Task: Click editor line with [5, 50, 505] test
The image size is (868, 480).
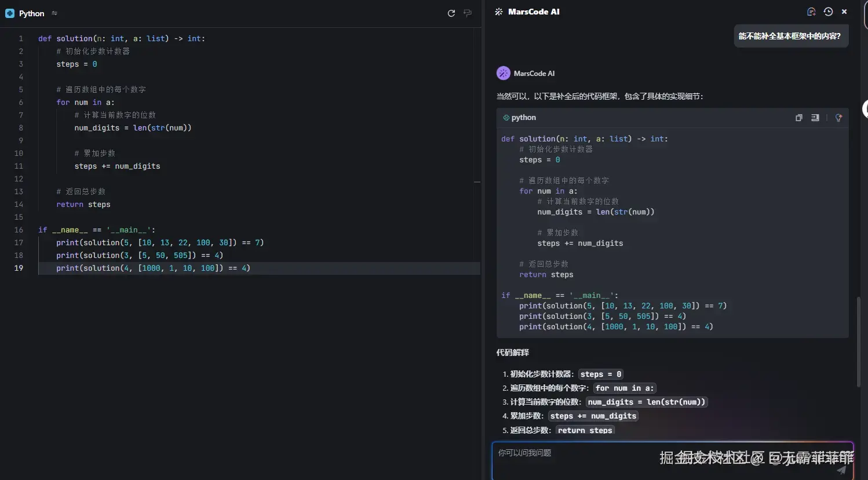Action: pyautogui.click(x=140, y=255)
